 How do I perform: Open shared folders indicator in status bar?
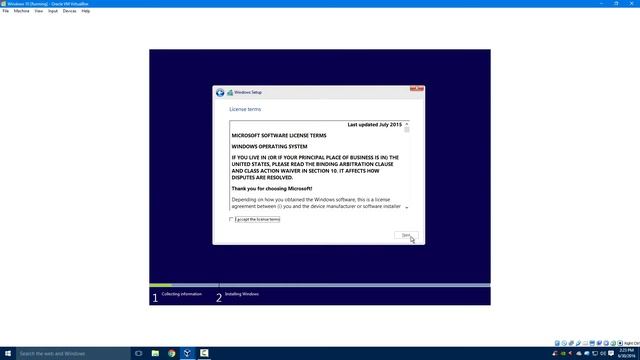(585, 343)
